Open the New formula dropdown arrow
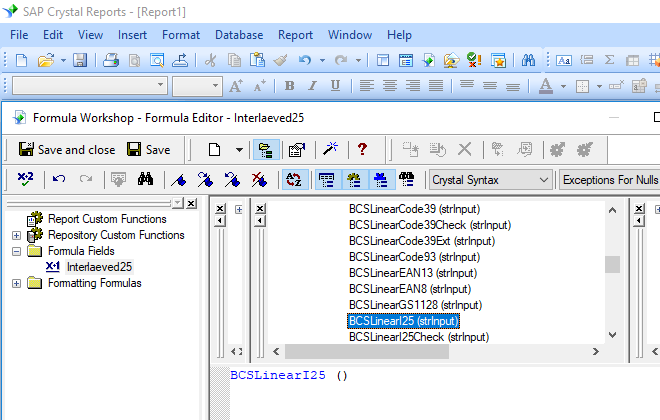Viewport: 660px width, 420px height. 239,149
